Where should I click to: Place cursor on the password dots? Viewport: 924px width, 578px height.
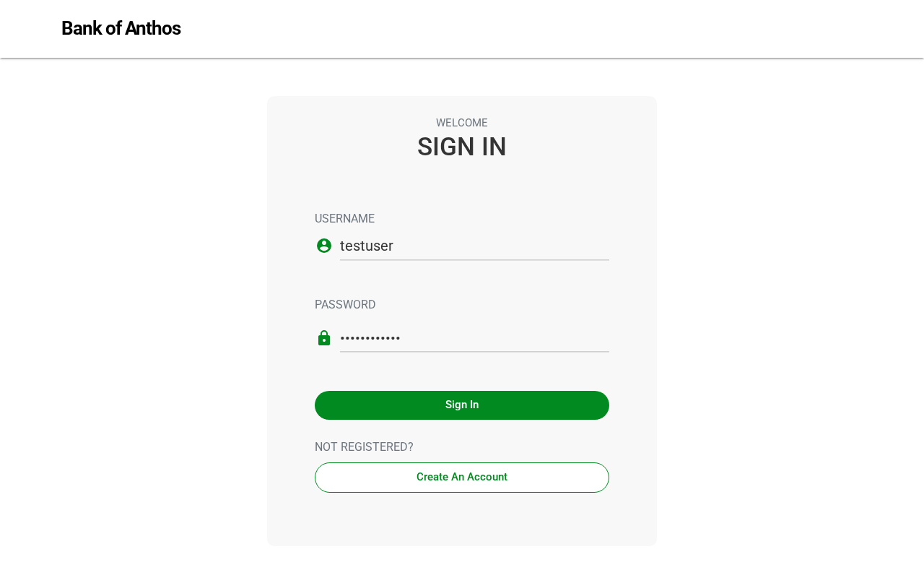tap(370, 338)
